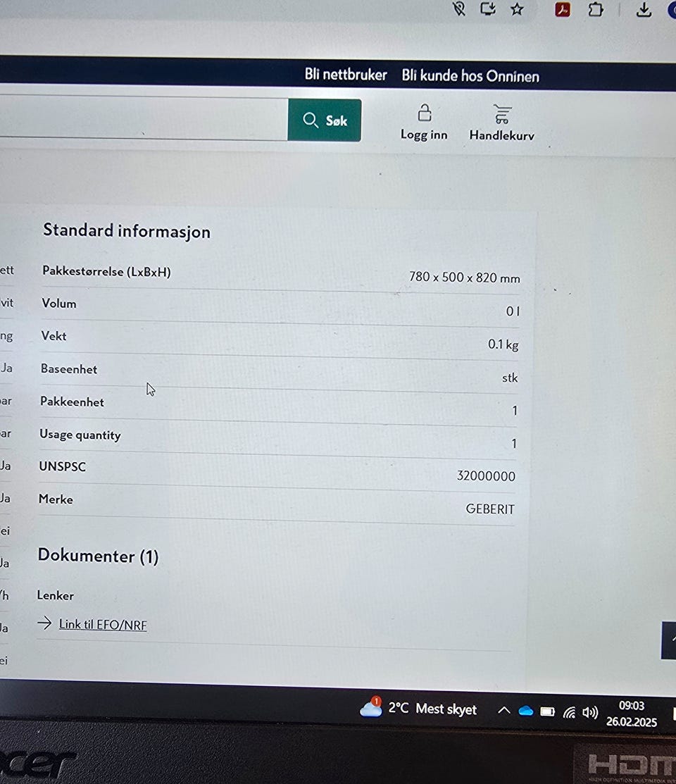Click the install app icon in address bar
The image size is (676, 784).
[x=488, y=9]
